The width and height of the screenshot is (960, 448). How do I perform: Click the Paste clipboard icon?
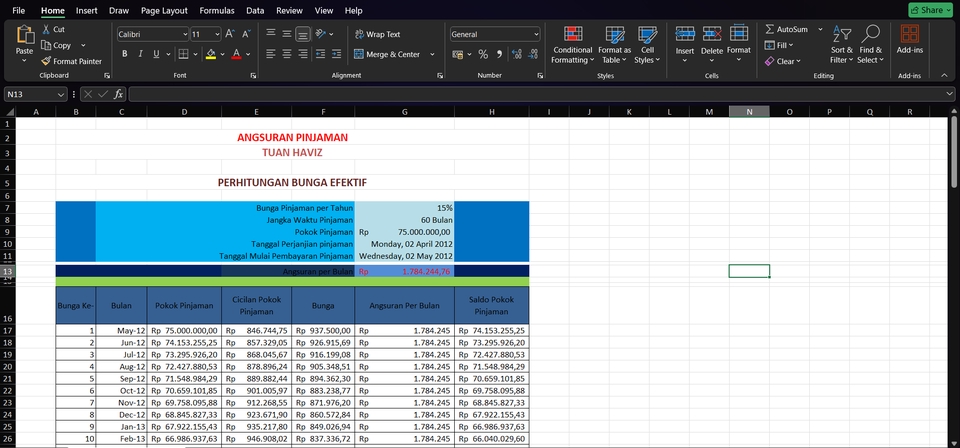[25, 34]
